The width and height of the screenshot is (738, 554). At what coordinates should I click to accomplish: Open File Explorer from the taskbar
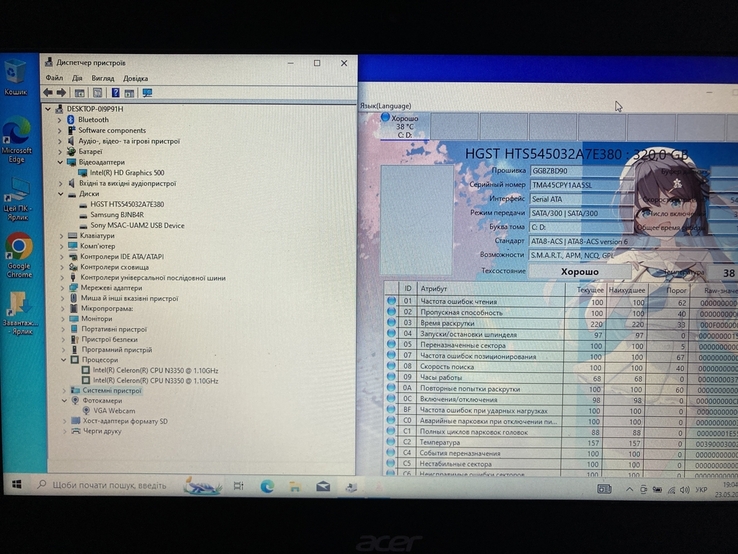(295, 486)
